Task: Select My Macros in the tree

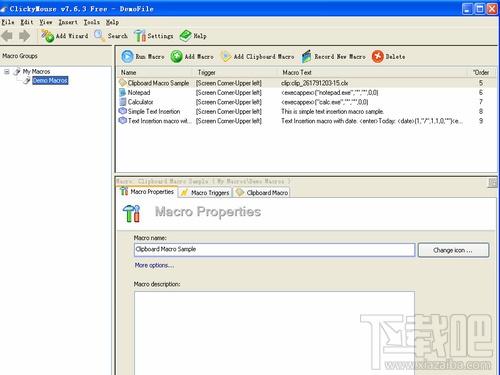Action: [36, 71]
